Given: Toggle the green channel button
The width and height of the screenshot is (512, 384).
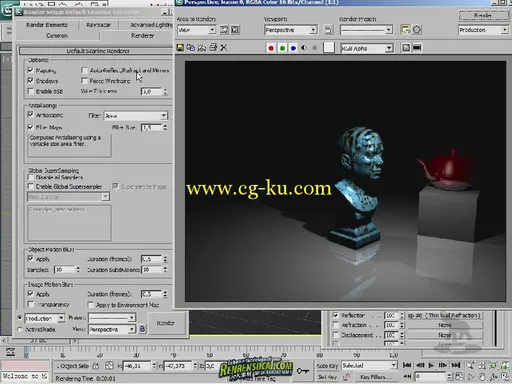Looking at the screenshot, I should (282, 48).
